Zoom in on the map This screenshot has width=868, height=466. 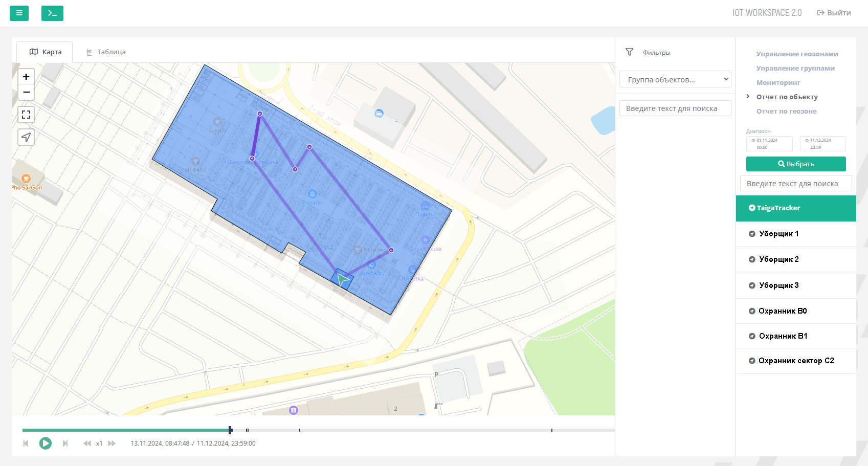[26, 77]
